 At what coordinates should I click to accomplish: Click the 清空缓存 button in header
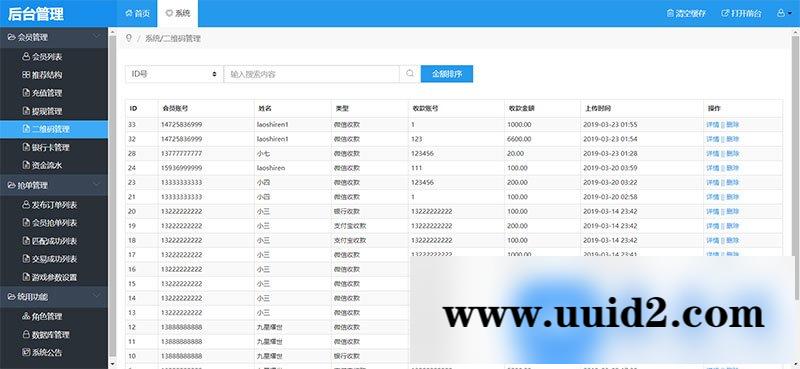point(686,14)
